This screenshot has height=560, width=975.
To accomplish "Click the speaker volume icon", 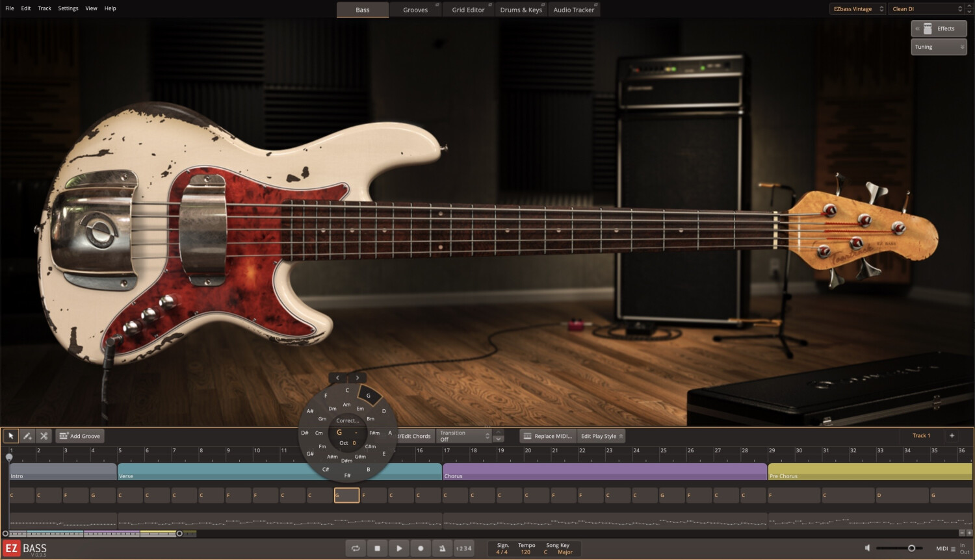I will pos(868,548).
